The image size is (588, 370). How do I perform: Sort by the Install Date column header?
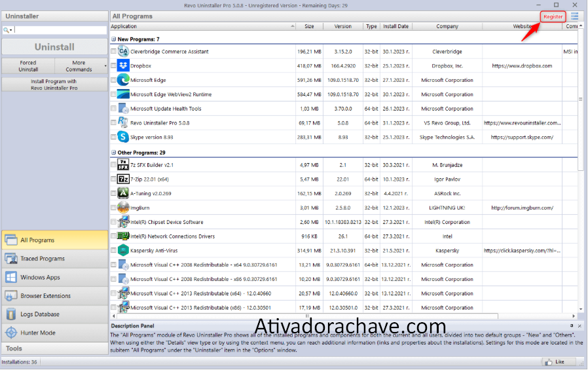395,26
